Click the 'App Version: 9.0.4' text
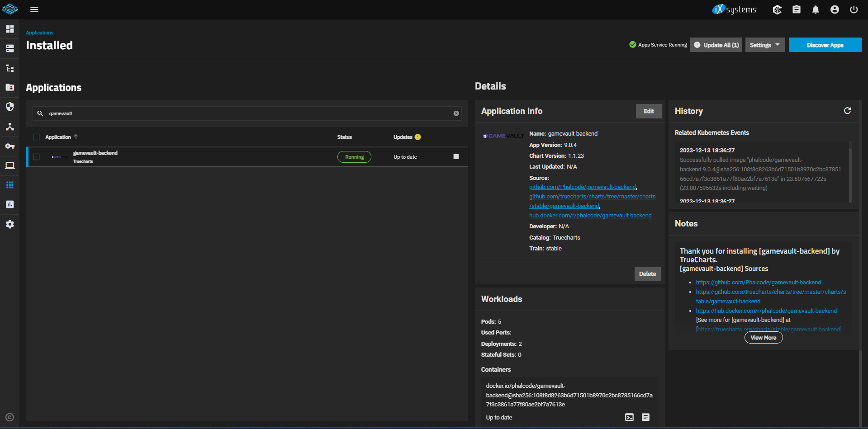This screenshot has height=429, width=868. (x=553, y=145)
